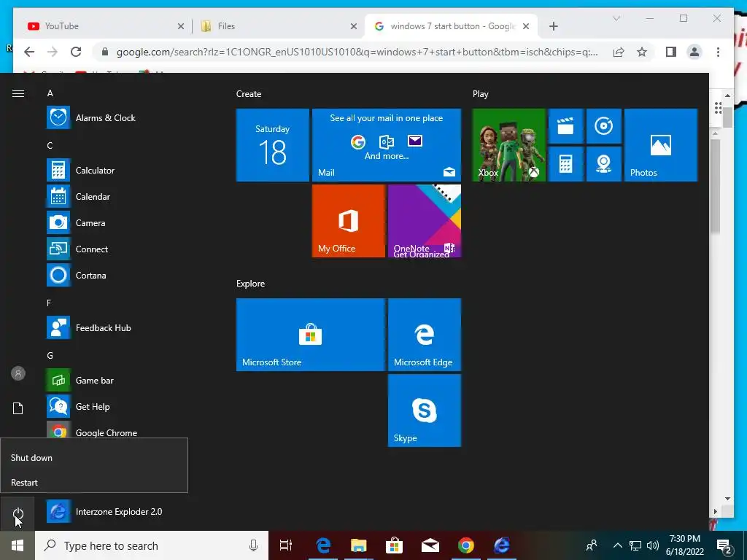Open the Skype tile
Viewport: 747px width, 560px height.
coord(425,411)
